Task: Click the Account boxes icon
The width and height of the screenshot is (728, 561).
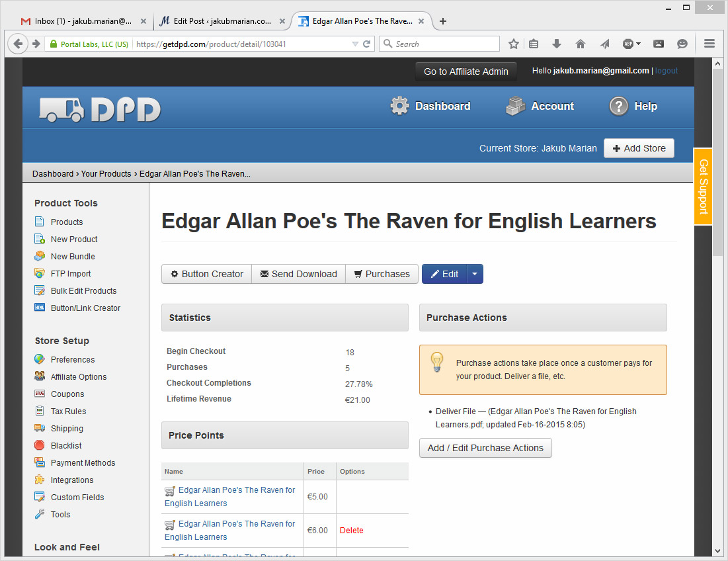Action: click(515, 106)
